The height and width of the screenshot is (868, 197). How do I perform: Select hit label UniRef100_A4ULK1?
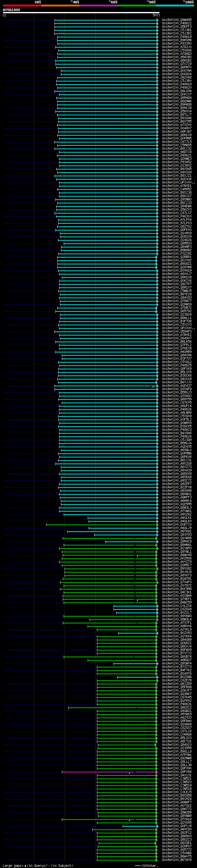[x=176, y=518]
